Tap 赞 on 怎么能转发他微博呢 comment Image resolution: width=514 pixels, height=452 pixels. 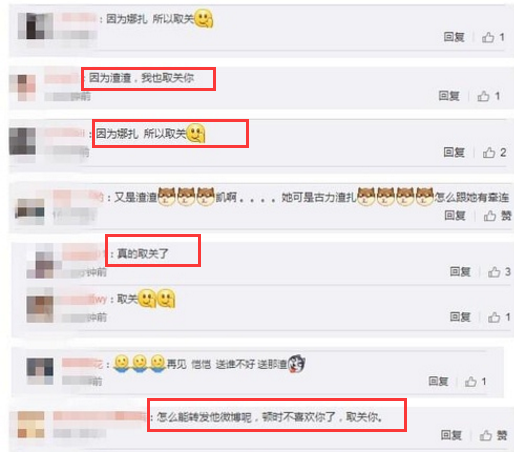[x=486, y=435]
